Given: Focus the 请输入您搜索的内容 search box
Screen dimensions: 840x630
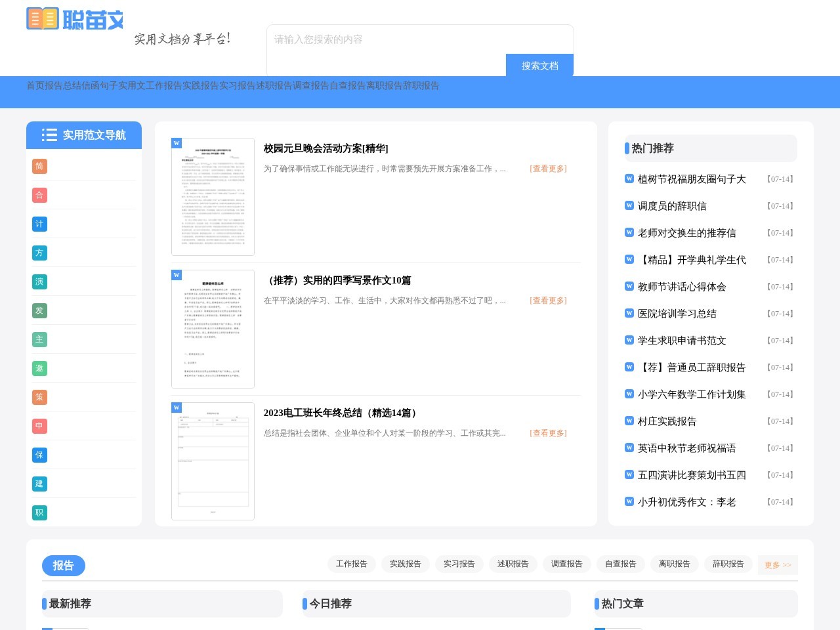Looking at the screenshot, I should (420, 39).
